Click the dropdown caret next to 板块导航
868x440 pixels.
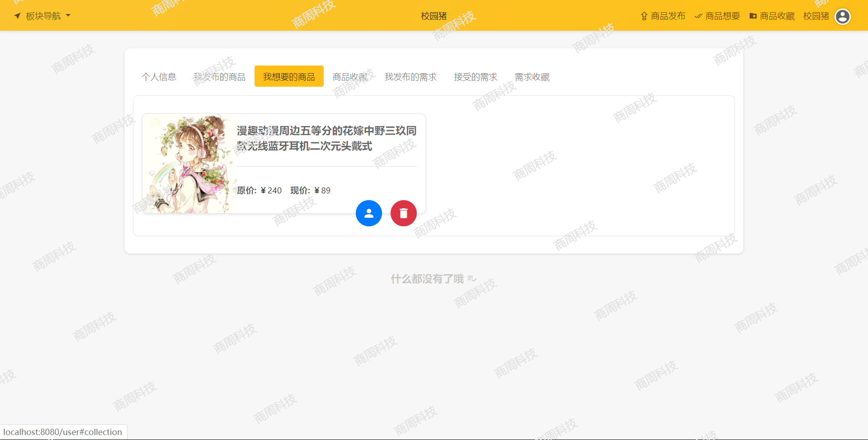68,15
